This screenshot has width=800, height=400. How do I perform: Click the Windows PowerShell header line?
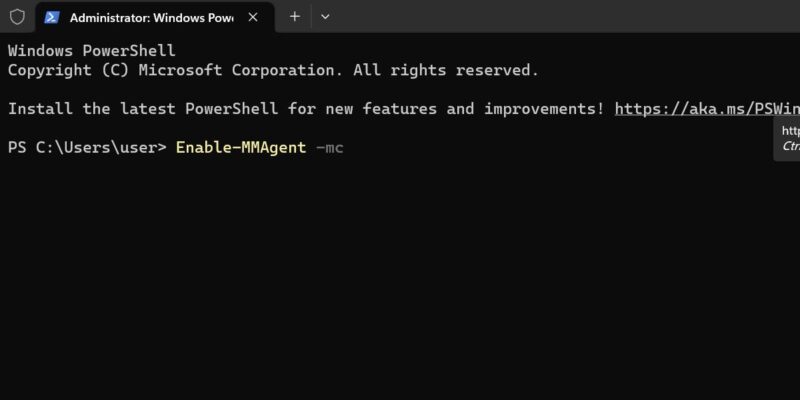[x=92, y=51]
